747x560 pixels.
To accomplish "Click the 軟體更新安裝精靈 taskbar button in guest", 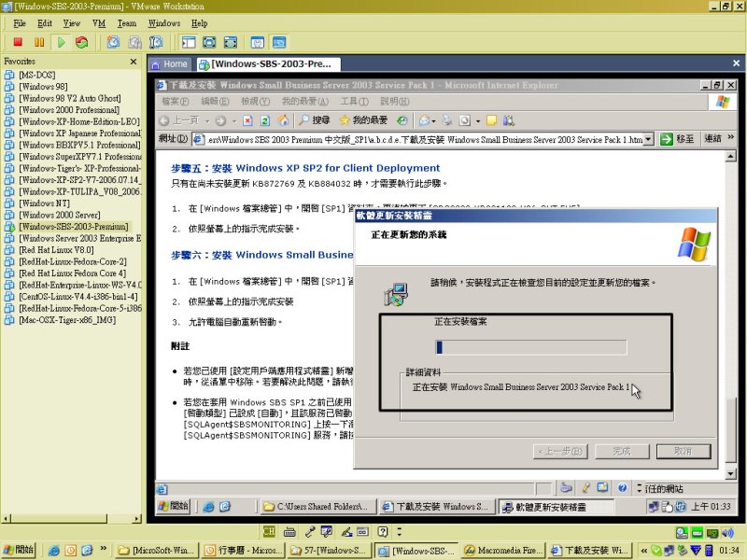I will click(555, 507).
